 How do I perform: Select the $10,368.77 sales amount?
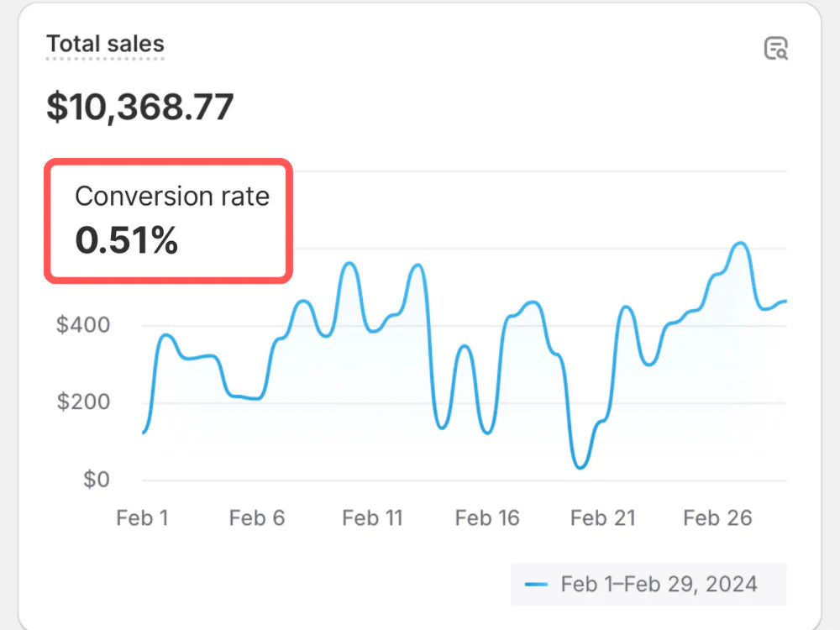point(139,107)
